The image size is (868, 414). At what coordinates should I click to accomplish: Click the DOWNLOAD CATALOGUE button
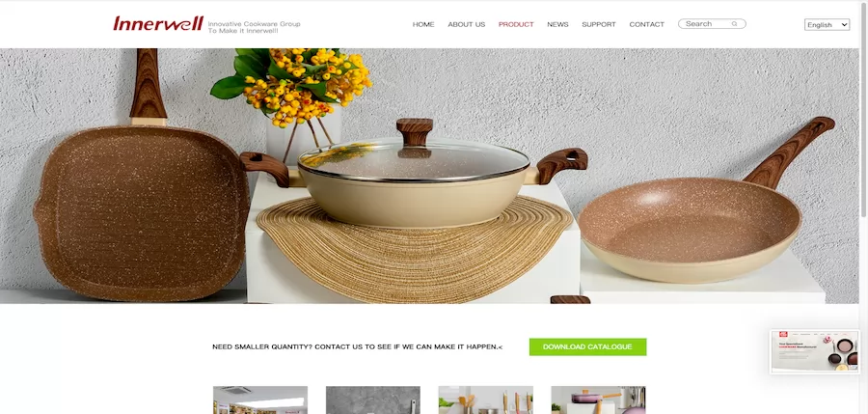(587, 347)
